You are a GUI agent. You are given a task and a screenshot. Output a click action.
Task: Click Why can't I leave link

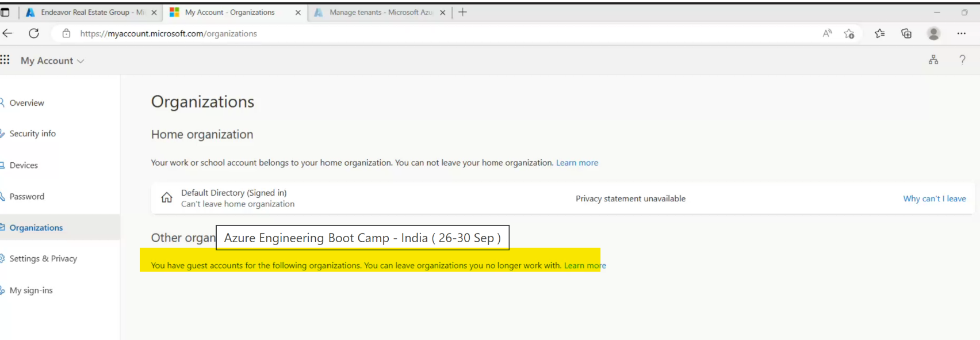pyautogui.click(x=935, y=198)
